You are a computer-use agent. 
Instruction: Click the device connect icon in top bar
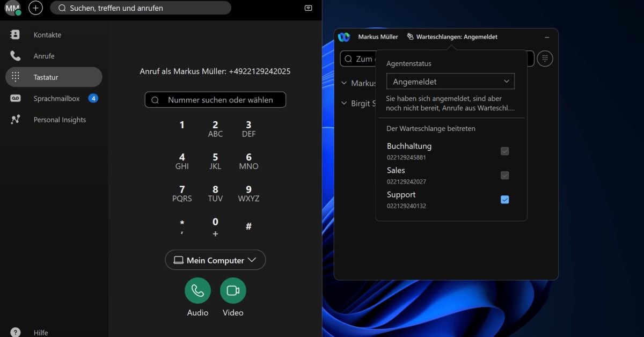(x=308, y=8)
